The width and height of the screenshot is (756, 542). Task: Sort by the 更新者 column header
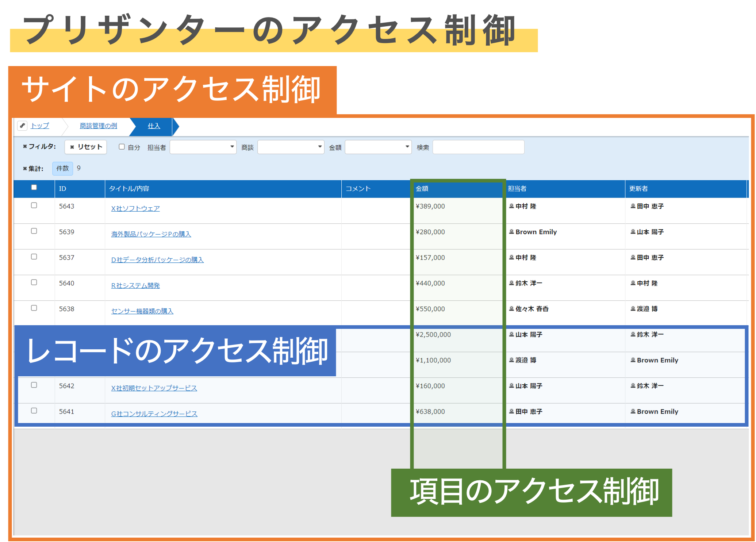pos(686,189)
